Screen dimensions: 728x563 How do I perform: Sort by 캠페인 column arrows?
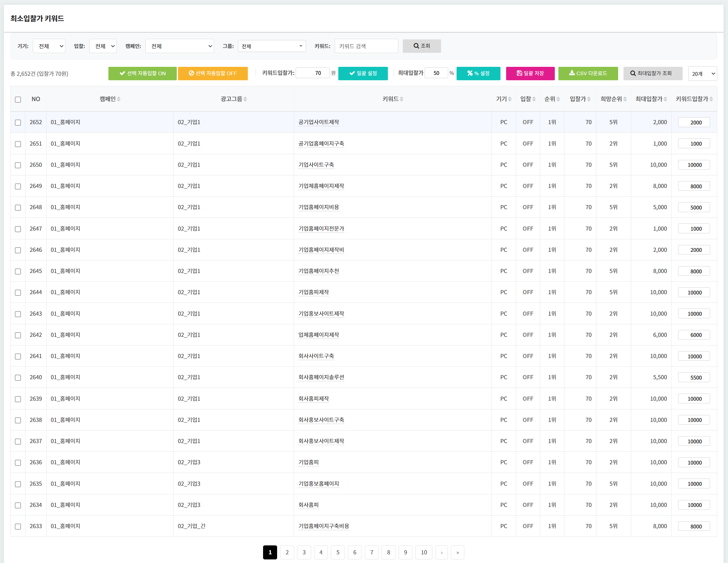tap(119, 99)
